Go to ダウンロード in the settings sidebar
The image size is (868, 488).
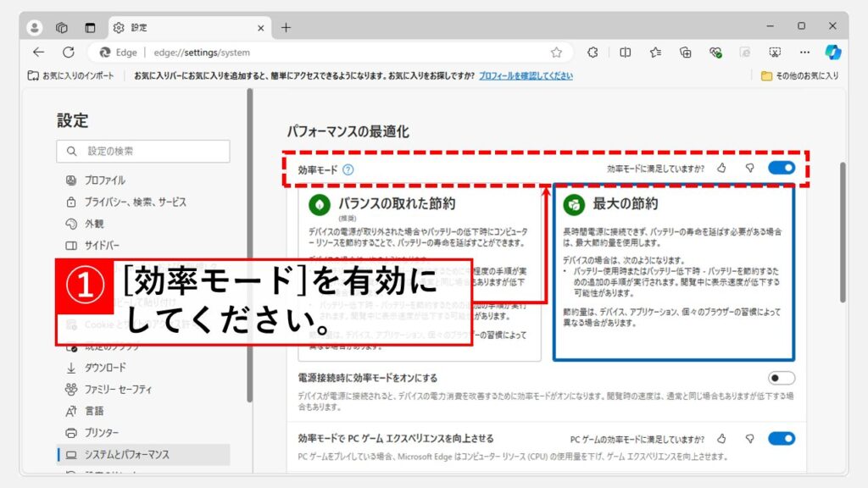106,368
